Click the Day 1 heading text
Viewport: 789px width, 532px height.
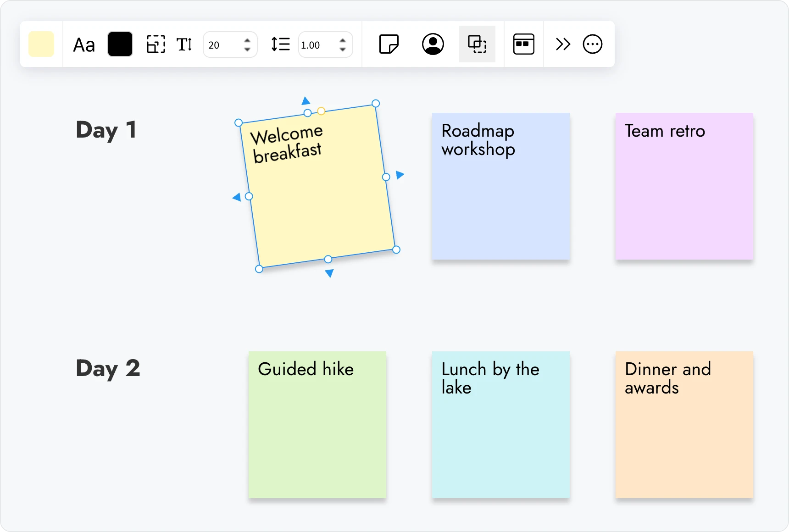pyautogui.click(x=106, y=130)
